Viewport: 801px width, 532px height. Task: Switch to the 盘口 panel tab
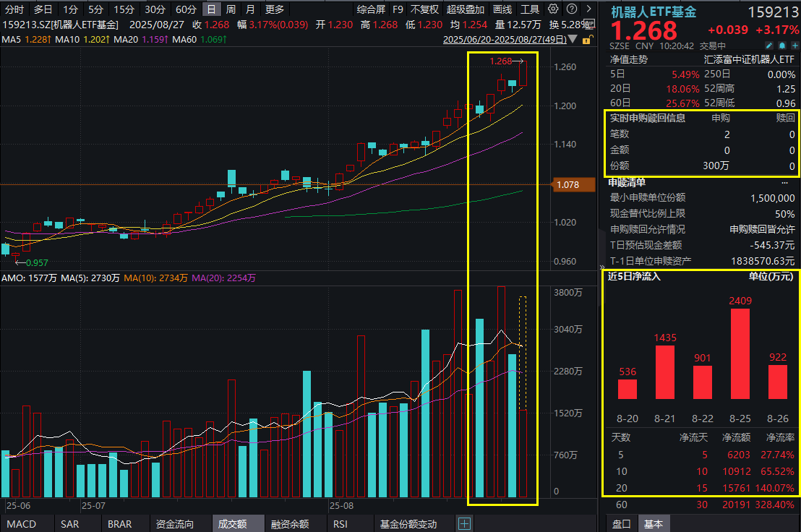click(621, 524)
